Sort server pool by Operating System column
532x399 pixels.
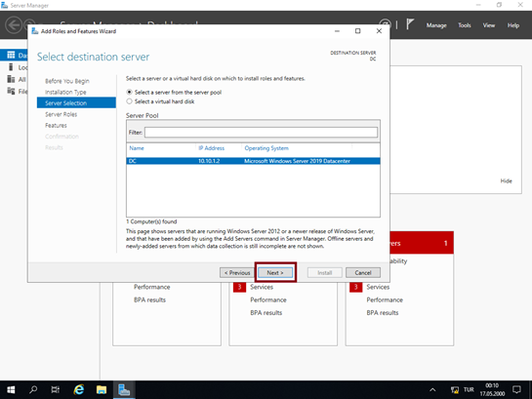(266, 148)
